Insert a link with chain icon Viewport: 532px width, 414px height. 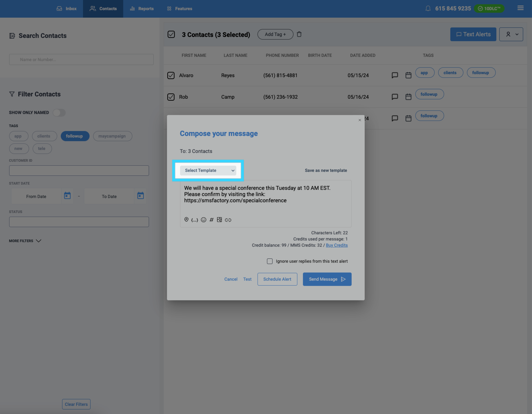coord(228,220)
